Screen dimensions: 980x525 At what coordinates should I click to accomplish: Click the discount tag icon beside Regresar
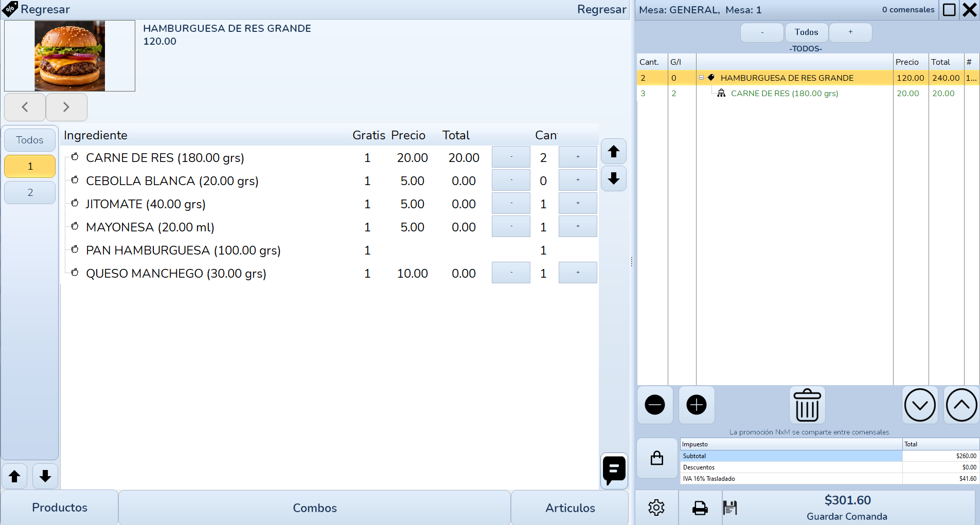10,9
